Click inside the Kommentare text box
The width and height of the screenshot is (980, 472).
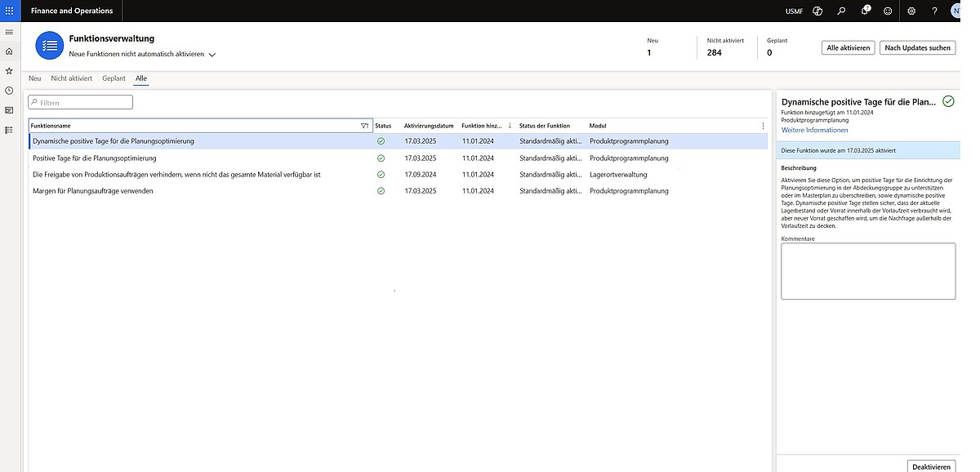point(867,269)
